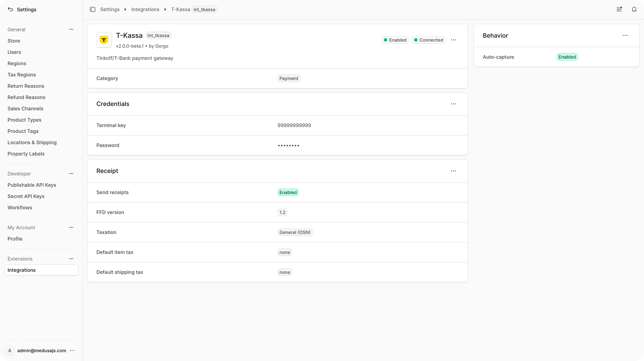Open the sliders preferences icon in header
Viewport: 644px width, 361px height.
point(619,9)
